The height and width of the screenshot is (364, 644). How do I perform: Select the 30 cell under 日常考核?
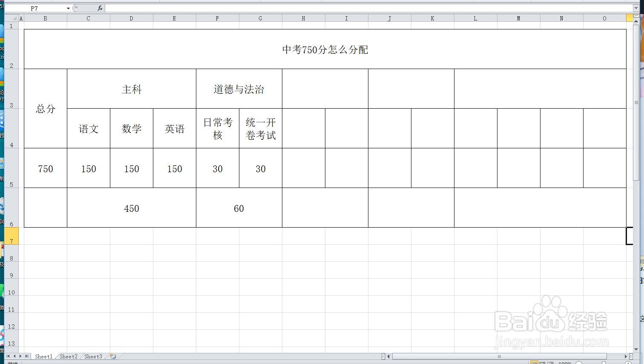tap(218, 168)
